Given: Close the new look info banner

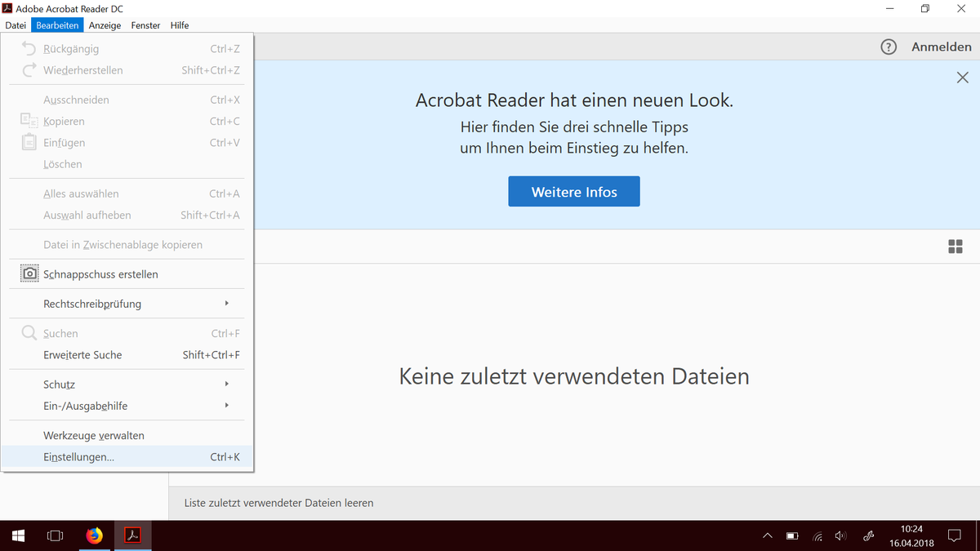Looking at the screenshot, I should coord(962,78).
